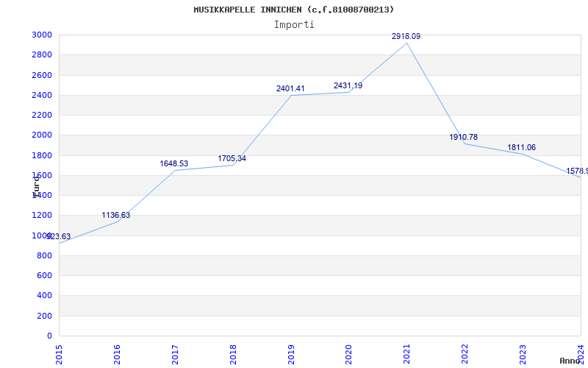588x368 pixels.
Task: Click the 1800 y-axis label
Action: (42, 155)
